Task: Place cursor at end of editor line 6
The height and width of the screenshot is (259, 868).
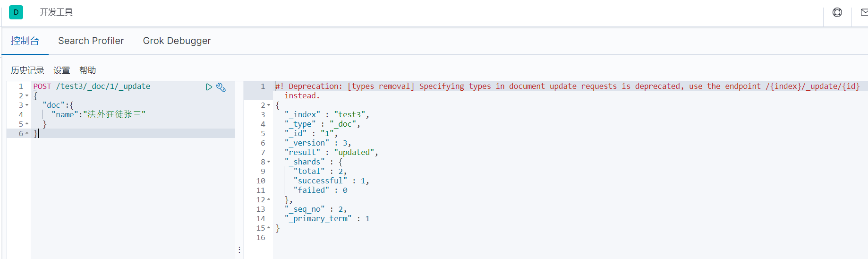Action: pyautogui.click(x=39, y=133)
